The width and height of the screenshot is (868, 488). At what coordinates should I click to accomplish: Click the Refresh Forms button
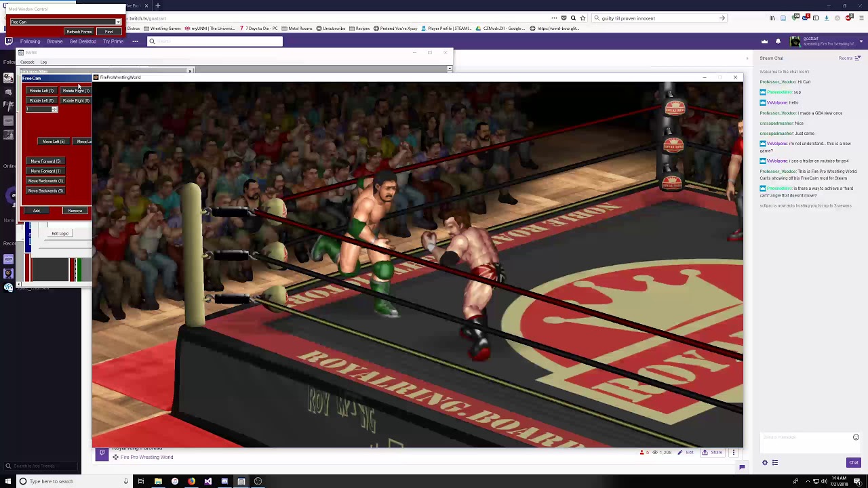pos(79,32)
